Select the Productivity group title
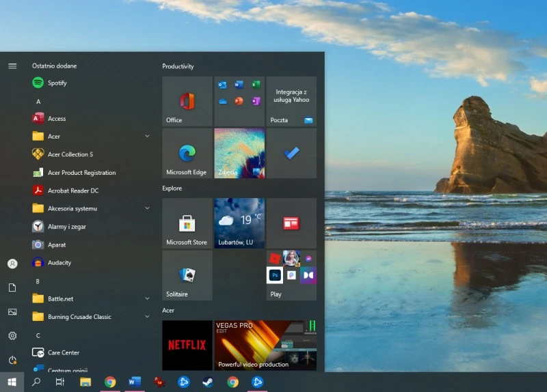Screen dimensions: 547x392 [x=178, y=66]
